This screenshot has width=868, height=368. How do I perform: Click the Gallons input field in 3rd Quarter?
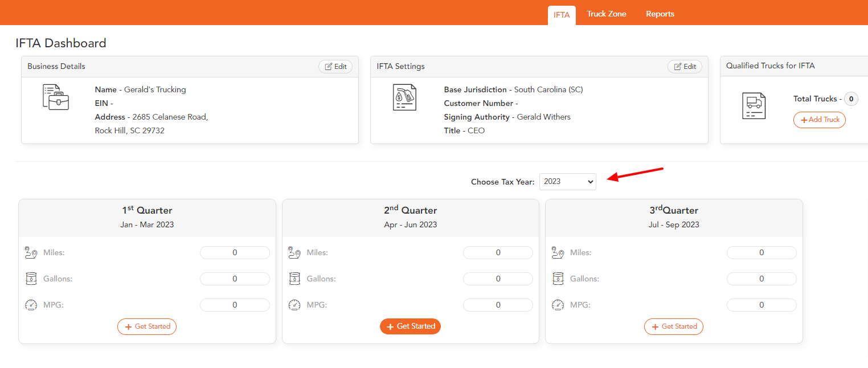pos(761,279)
